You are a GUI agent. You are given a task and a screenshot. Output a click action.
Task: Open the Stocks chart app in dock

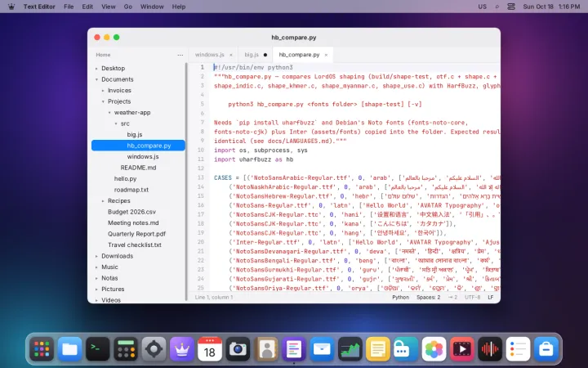click(x=350, y=349)
